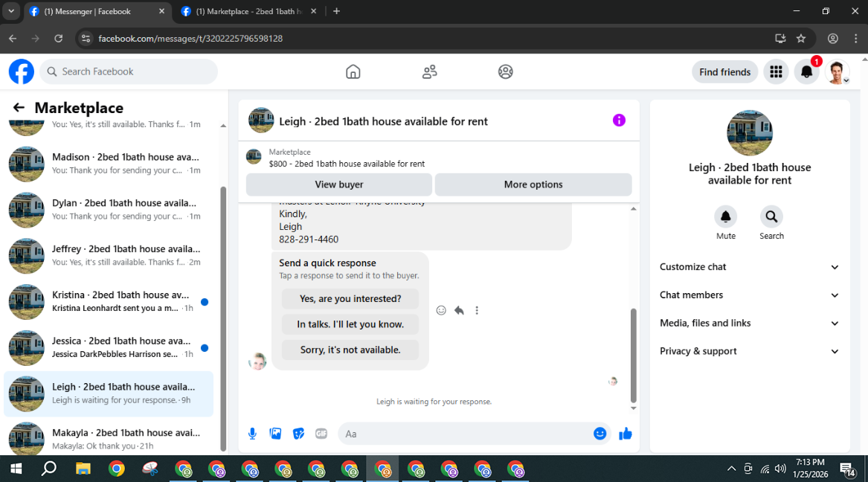Expand Media, files and links section

[750, 323]
